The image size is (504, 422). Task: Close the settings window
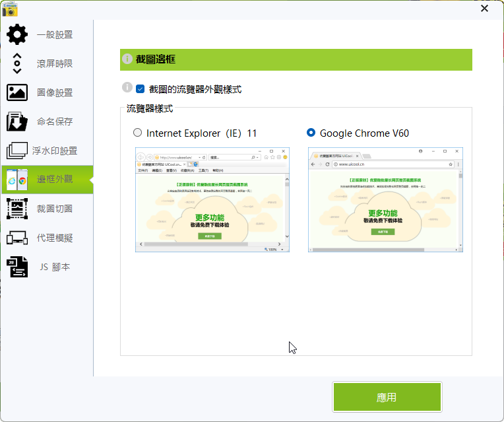pos(484,9)
